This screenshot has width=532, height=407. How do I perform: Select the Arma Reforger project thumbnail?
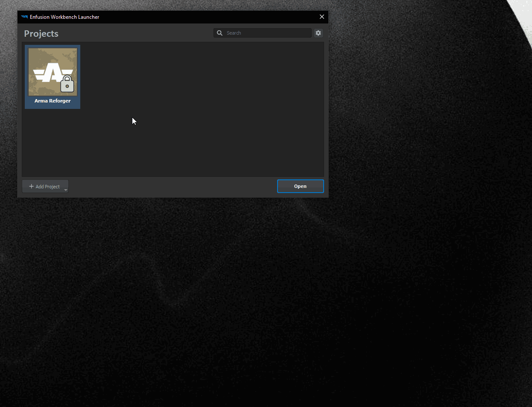53,72
